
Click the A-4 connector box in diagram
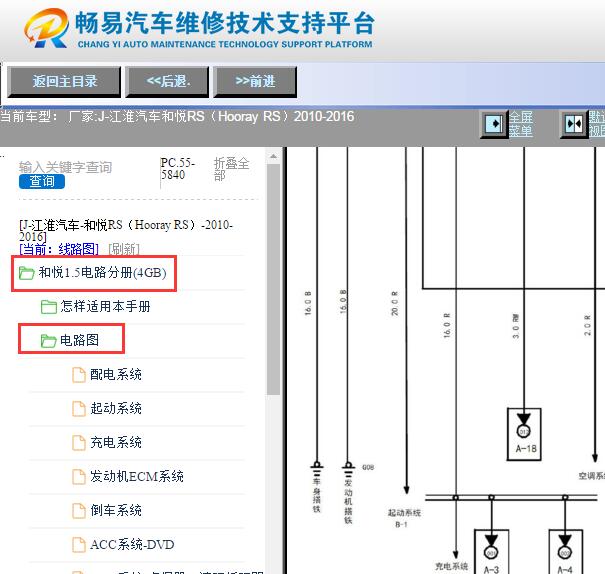tap(565, 552)
